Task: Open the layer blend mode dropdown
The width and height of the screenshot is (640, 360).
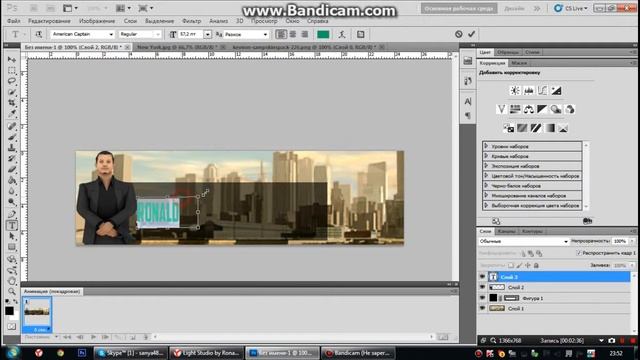Action: (x=524, y=241)
